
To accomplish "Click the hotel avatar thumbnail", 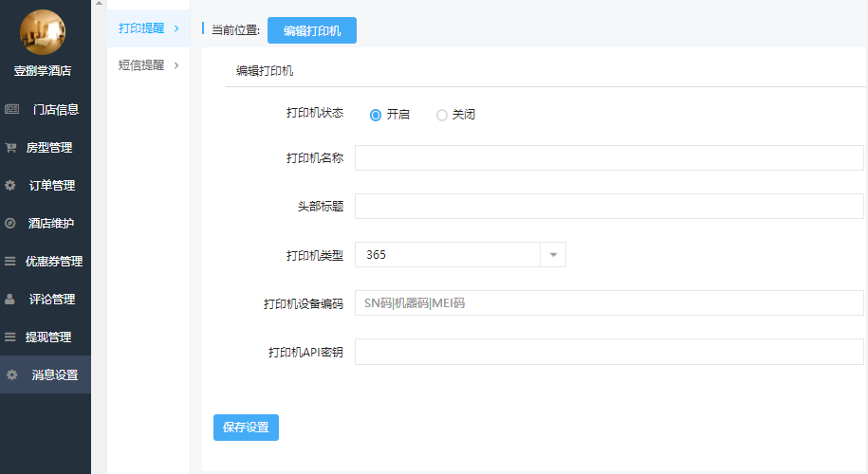I will 43,32.
